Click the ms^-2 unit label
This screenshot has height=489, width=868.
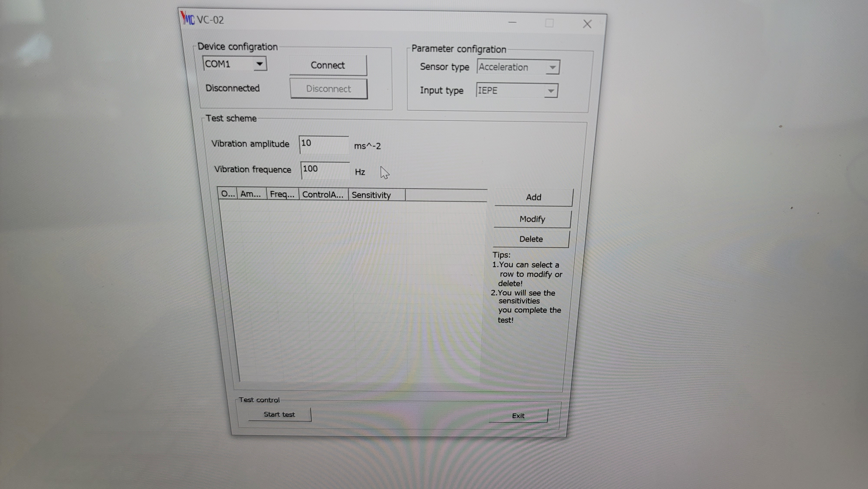[367, 146]
